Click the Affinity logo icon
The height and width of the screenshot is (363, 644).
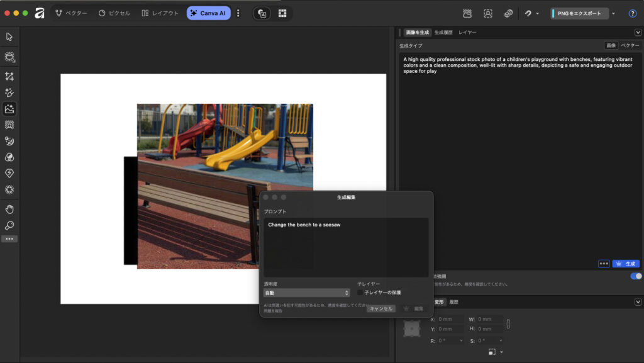pos(40,13)
